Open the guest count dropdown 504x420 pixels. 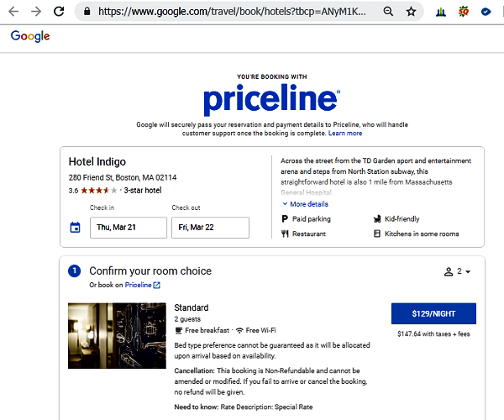(457, 271)
